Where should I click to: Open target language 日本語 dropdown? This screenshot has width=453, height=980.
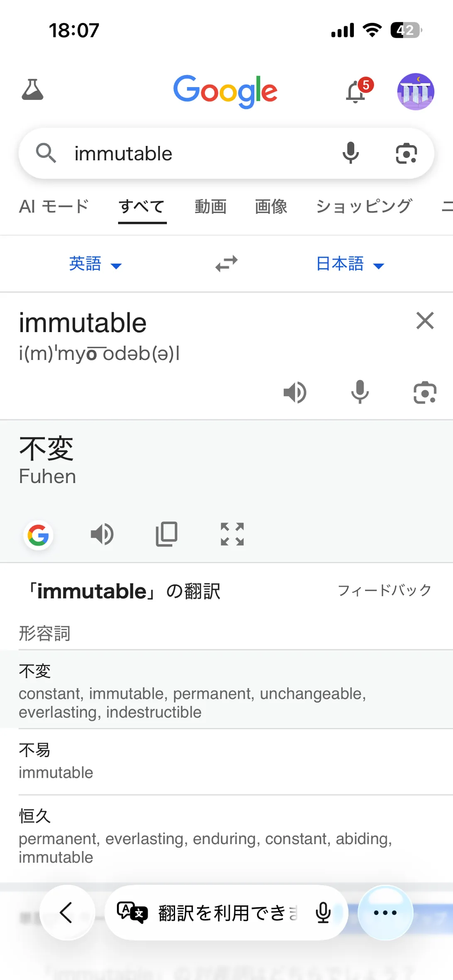point(351,264)
